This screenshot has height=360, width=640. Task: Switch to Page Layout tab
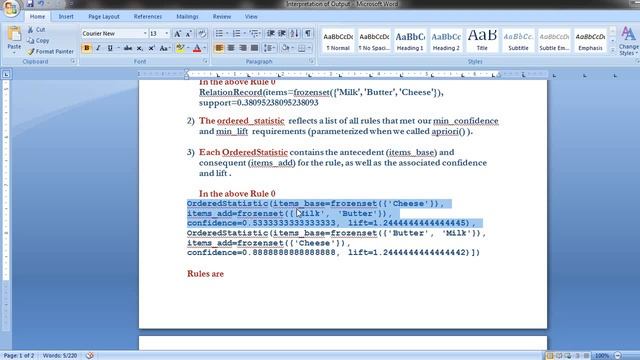(x=104, y=17)
